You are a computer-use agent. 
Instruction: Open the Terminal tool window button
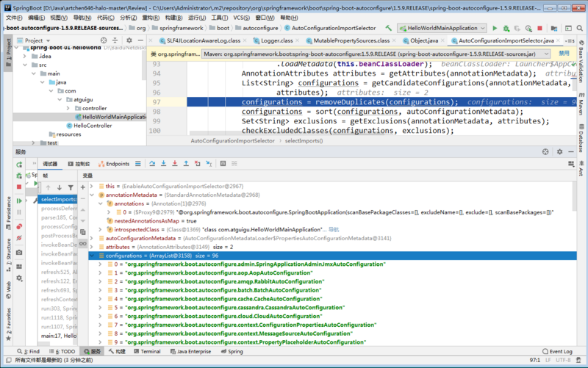147,352
